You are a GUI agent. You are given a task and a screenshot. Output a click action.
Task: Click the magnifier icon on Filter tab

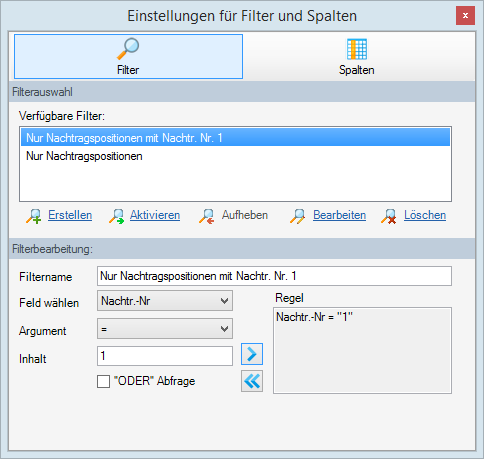coord(128,49)
